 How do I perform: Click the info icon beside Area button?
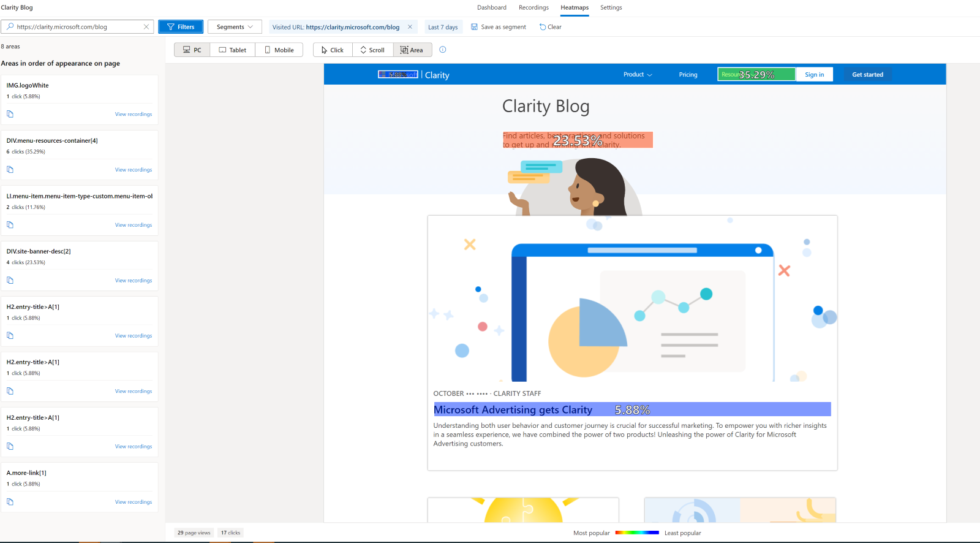443,50
